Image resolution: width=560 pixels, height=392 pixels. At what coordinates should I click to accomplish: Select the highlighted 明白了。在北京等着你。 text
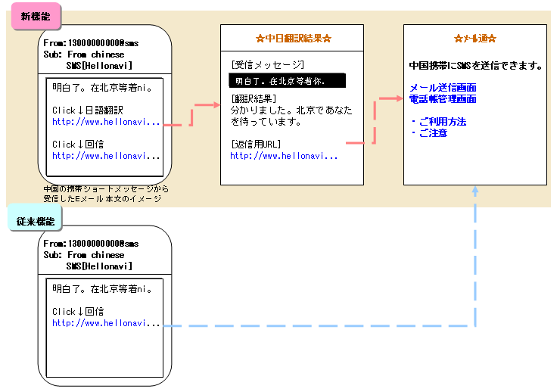pos(287,81)
